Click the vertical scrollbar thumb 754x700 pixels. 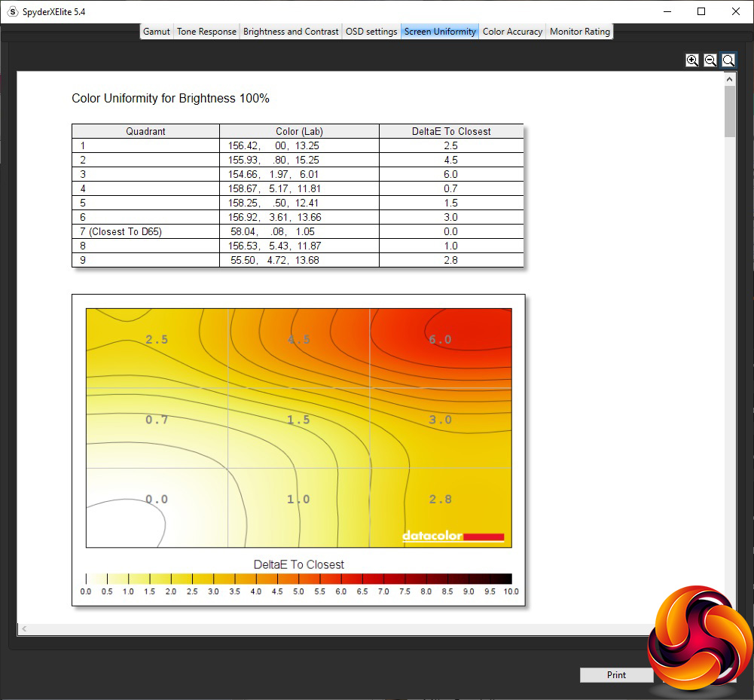tap(729, 112)
